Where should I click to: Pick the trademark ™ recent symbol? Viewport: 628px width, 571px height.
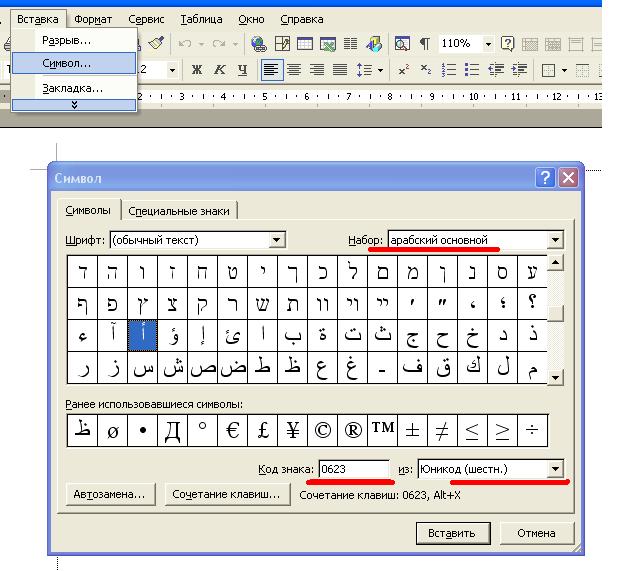click(x=383, y=430)
